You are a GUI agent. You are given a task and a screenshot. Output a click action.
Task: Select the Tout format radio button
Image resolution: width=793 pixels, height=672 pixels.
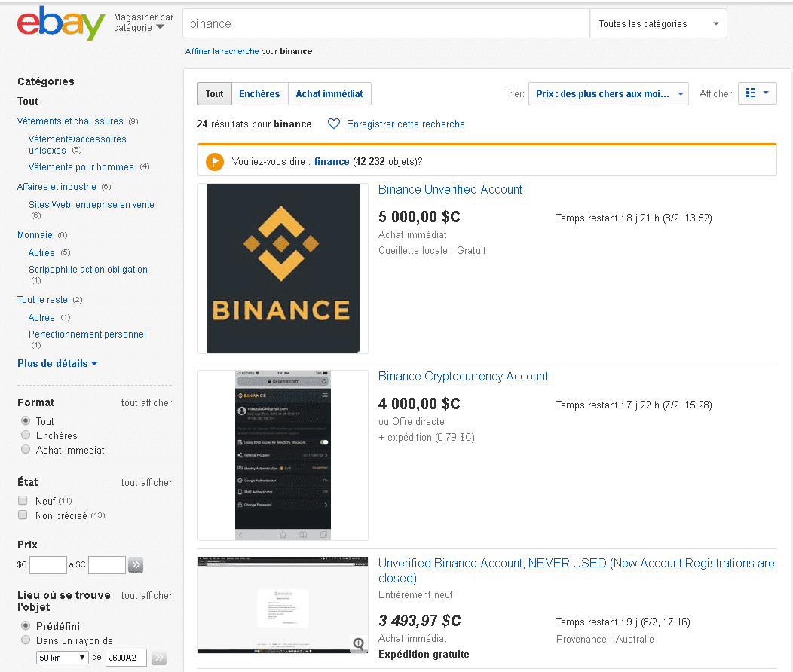pyautogui.click(x=26, y=420)
